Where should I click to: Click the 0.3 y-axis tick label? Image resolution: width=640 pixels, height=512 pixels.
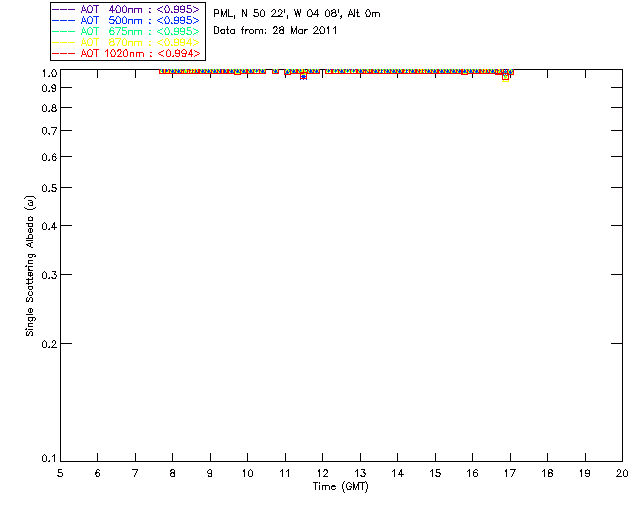(x=49, y=275)
